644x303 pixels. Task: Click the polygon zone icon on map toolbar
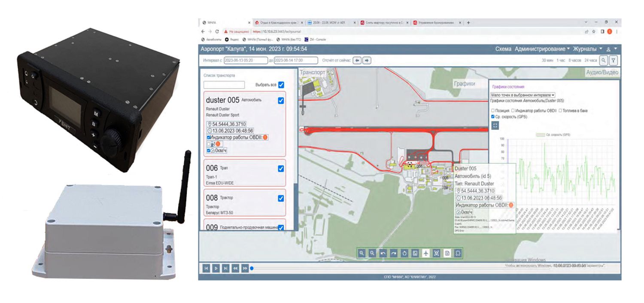click(458, 254)
